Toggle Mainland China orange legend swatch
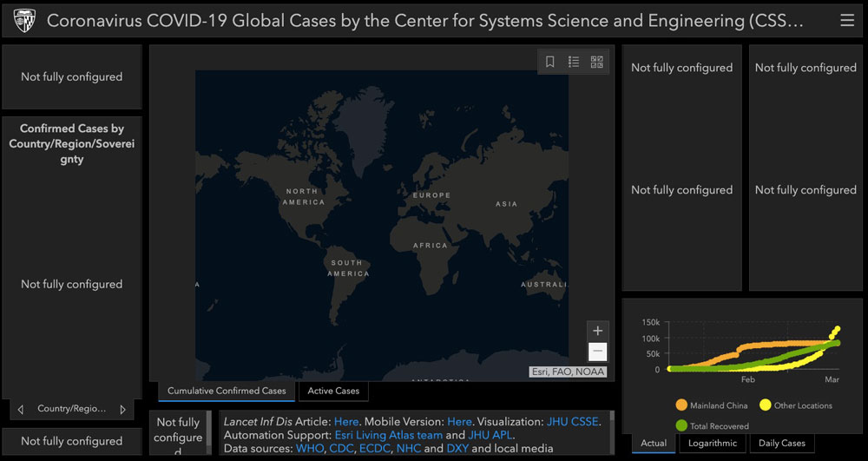The height and width of the screenshot is (461, 868). tap(681, 405)
